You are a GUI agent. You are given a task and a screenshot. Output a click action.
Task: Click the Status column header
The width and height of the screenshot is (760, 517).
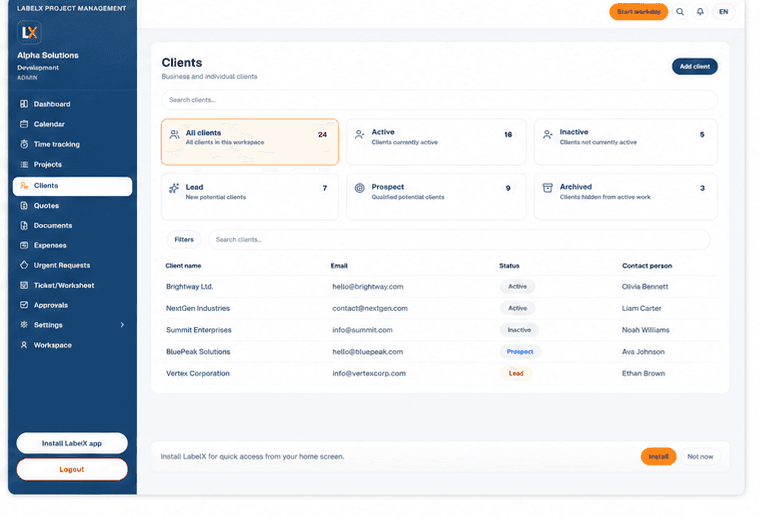pos(509,266)
